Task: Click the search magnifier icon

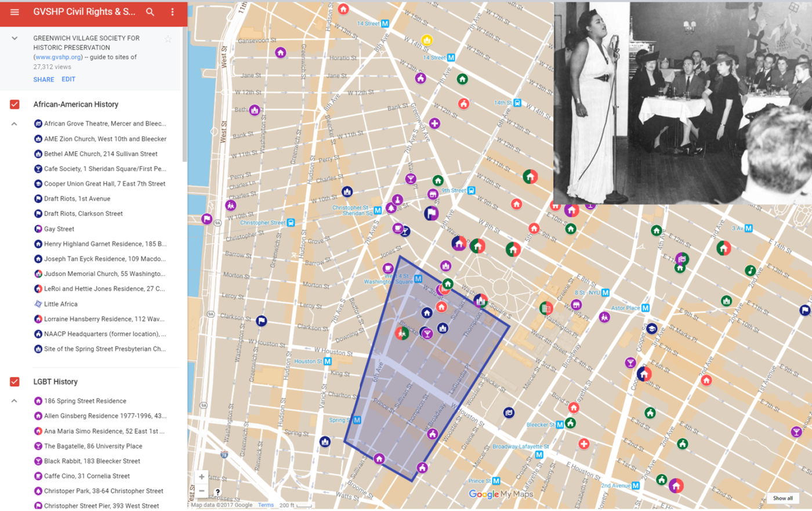Action: click(x=150, y=12)
